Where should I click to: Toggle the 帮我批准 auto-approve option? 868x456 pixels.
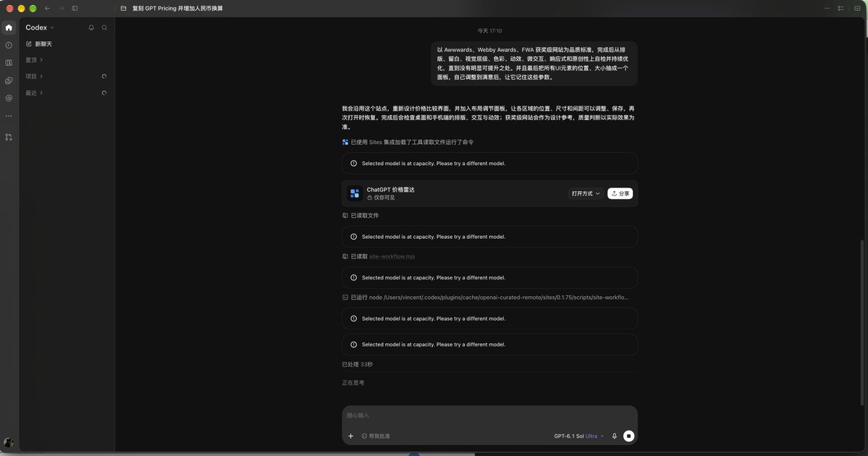(376, 436)
